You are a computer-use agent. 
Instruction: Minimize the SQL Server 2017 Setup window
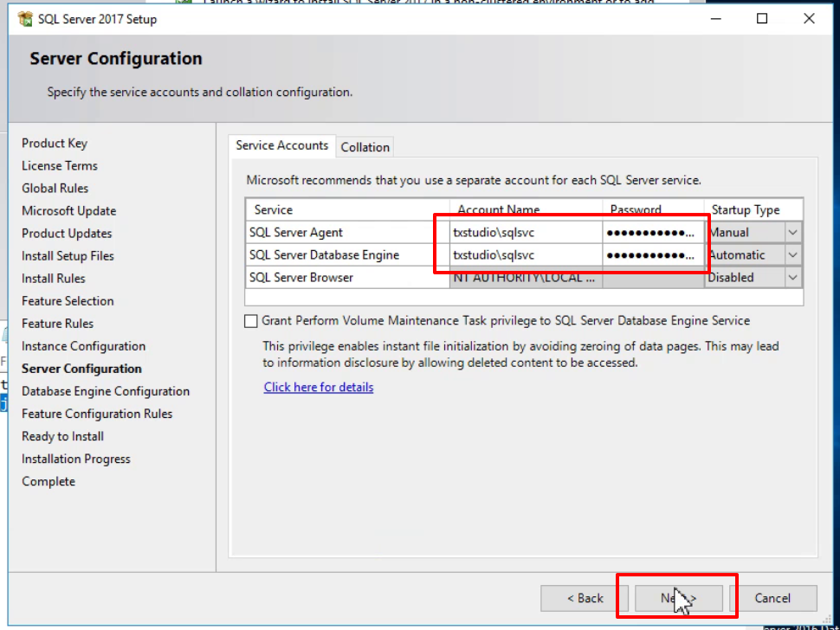715,19
